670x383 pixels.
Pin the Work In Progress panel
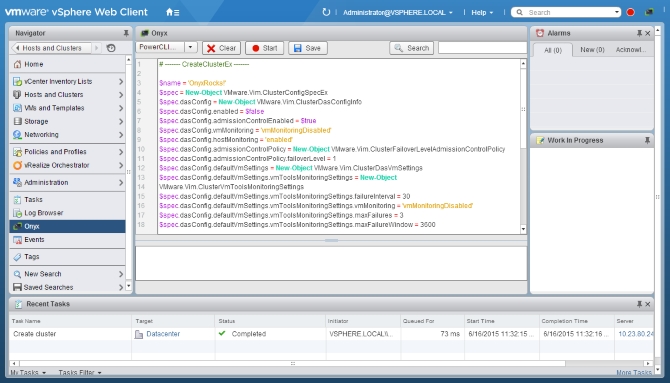click(x=647, y=140)
